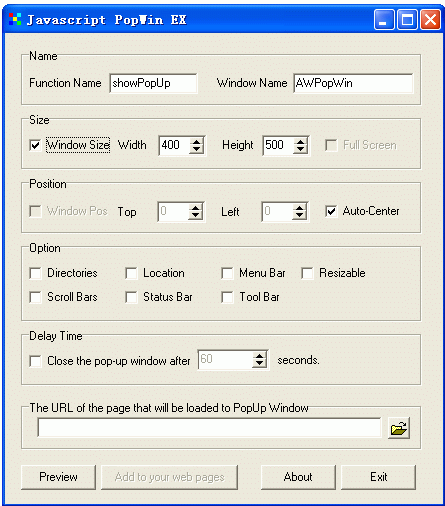Click the Preview button

[58, 477]
